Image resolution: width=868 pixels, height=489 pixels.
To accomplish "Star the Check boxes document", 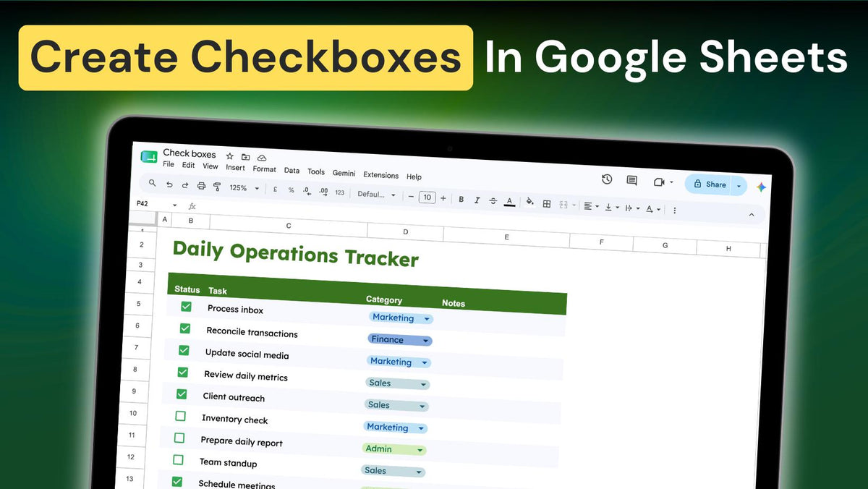I will tap(230, 156).
